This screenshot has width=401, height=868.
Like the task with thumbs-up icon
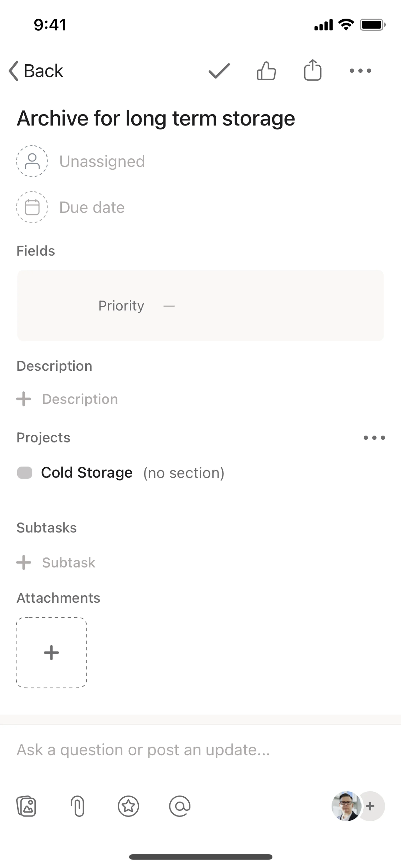(x=266, y=71)
